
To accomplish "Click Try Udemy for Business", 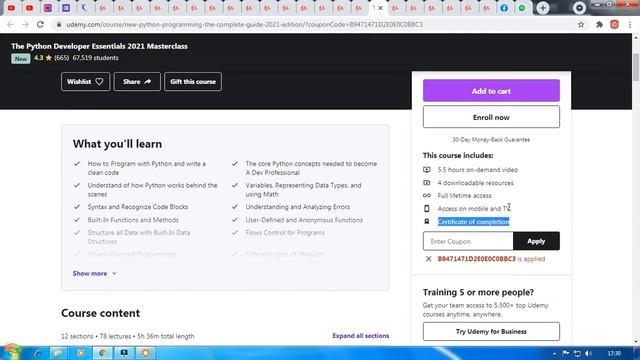I will coord(491,331).
